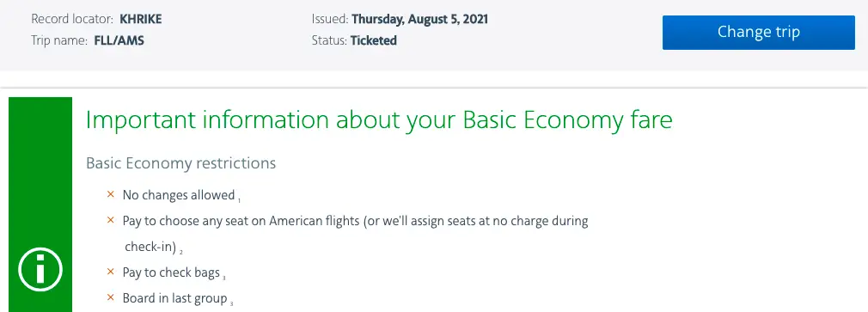
Task: Click the No changes allowed text
Action: coord(179,195)
